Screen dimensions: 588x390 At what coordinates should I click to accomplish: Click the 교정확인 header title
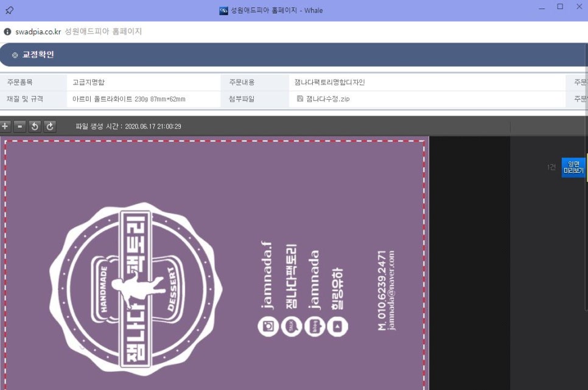[38, 55]
